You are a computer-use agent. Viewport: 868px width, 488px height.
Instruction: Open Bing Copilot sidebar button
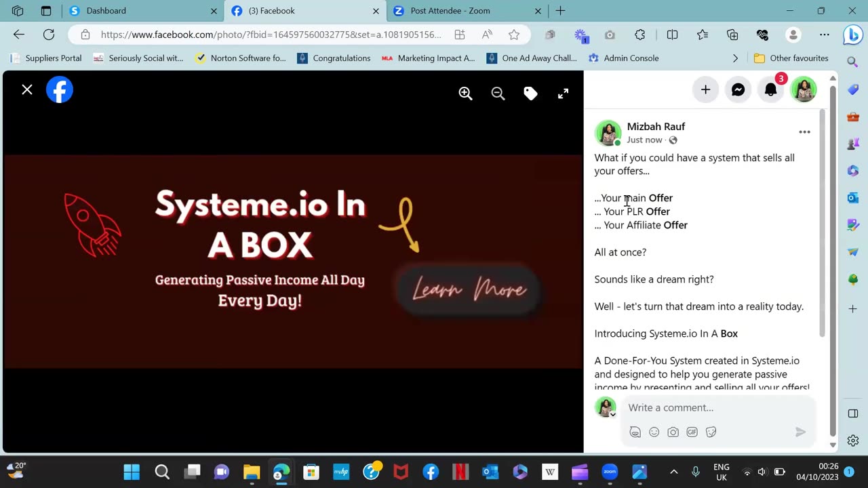point(852,35)
